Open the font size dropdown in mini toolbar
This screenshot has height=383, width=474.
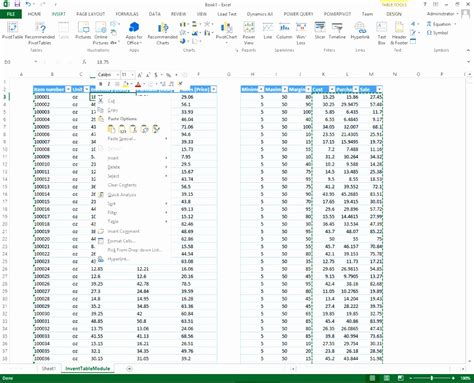pos(132,75)
